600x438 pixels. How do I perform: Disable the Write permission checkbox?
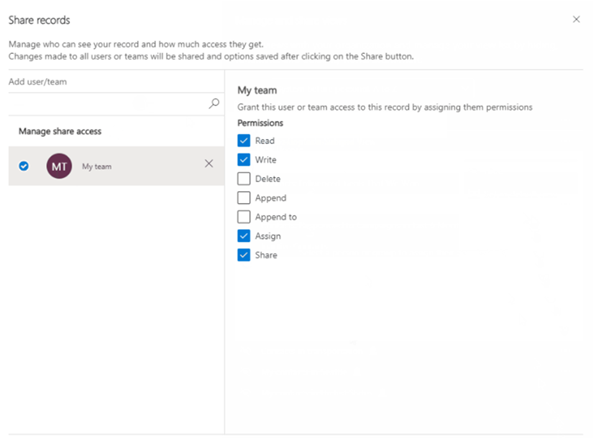pyautogui.click(x=244, y=160)
